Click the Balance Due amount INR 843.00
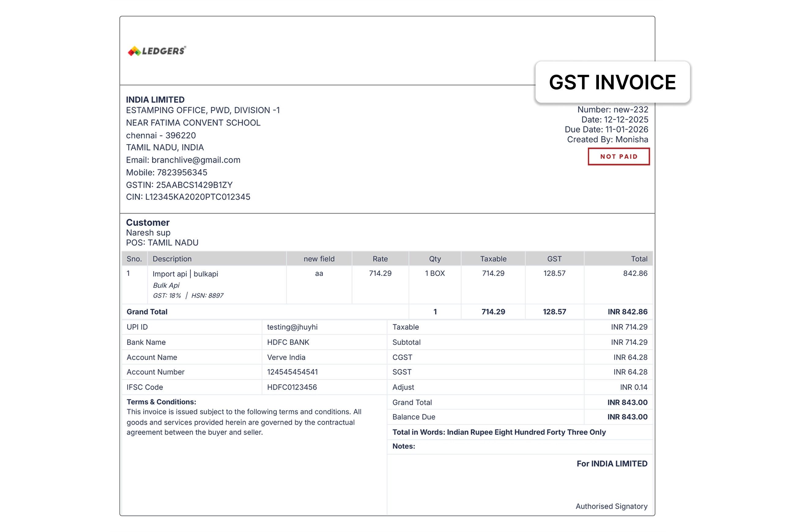791x532 pixels. coord(627,417)
